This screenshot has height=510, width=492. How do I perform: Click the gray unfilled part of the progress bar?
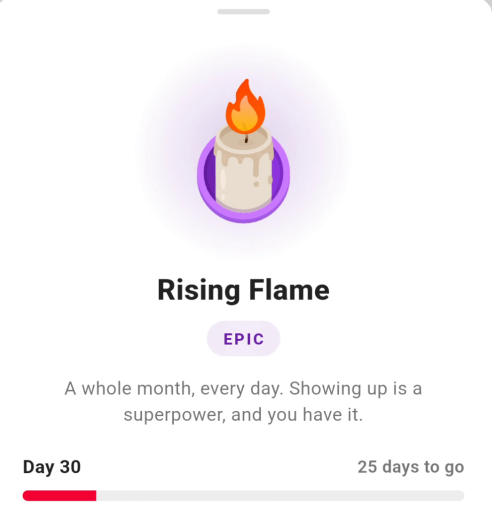(x=280, y=495)
